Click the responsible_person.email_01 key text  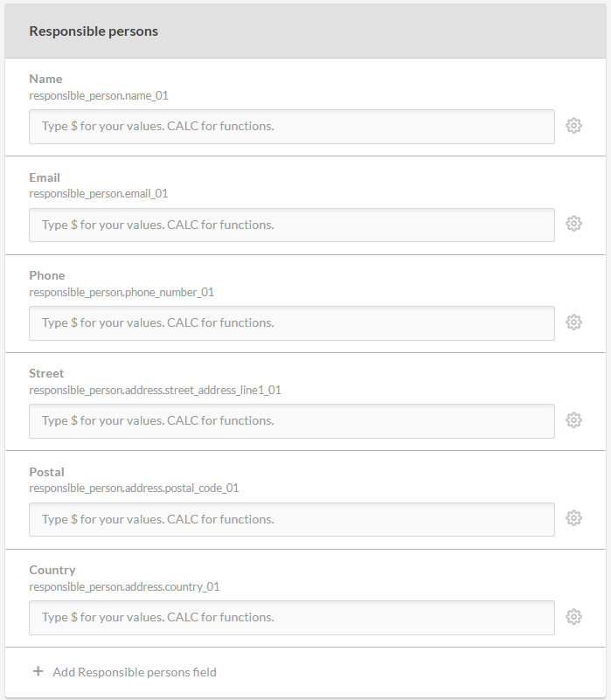coord(98,193)
